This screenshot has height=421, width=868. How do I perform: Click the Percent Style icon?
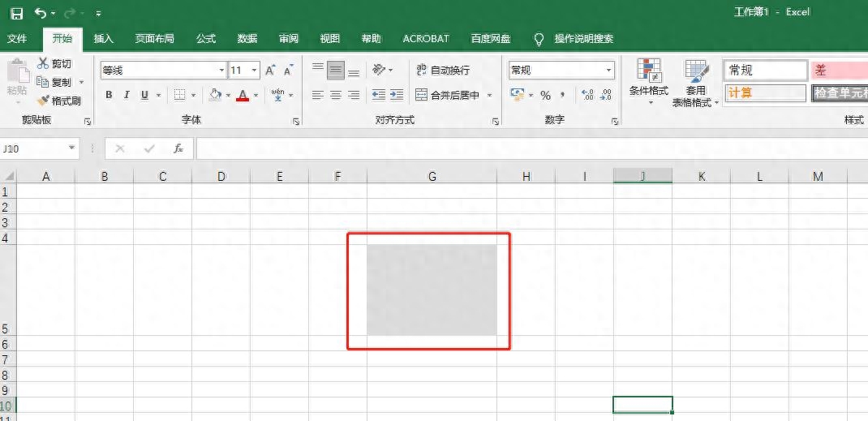click(545, 95)
